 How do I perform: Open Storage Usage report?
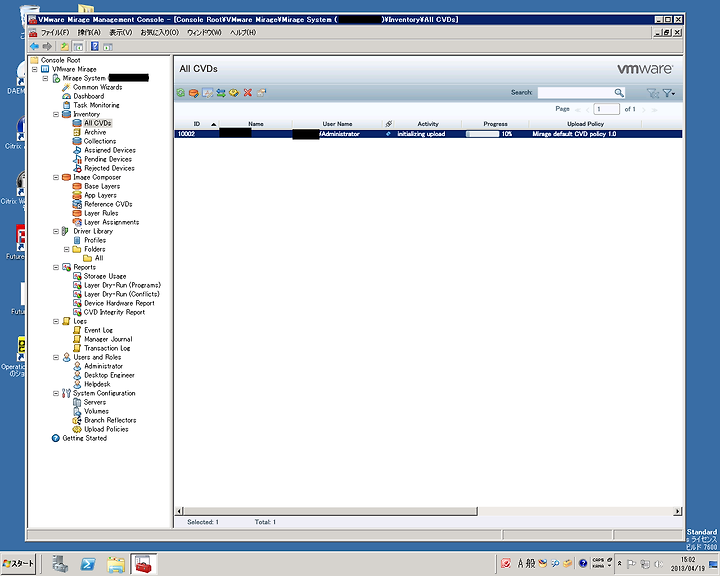point(105,277)
